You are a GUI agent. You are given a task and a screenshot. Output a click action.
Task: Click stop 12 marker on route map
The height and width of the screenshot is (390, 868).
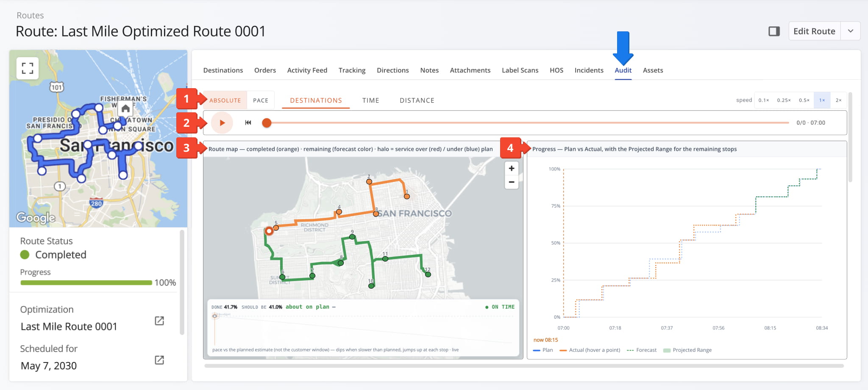coord(428,274)
